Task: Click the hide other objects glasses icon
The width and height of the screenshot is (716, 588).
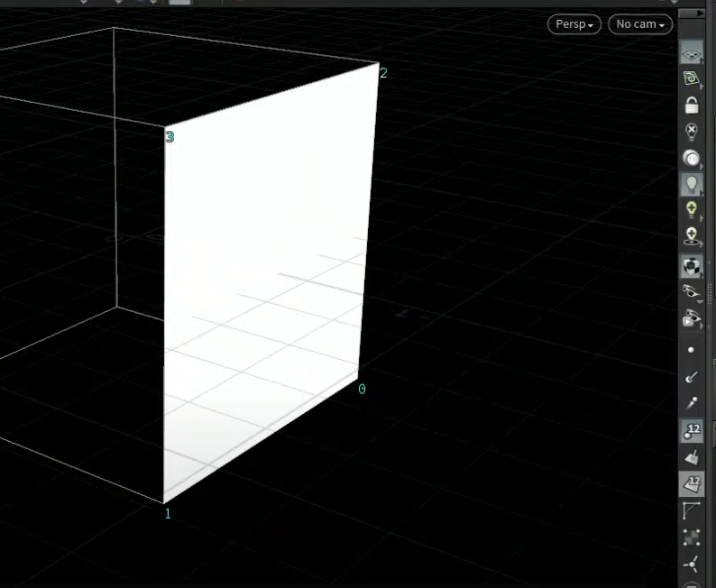Action: [x=692, y=291]
